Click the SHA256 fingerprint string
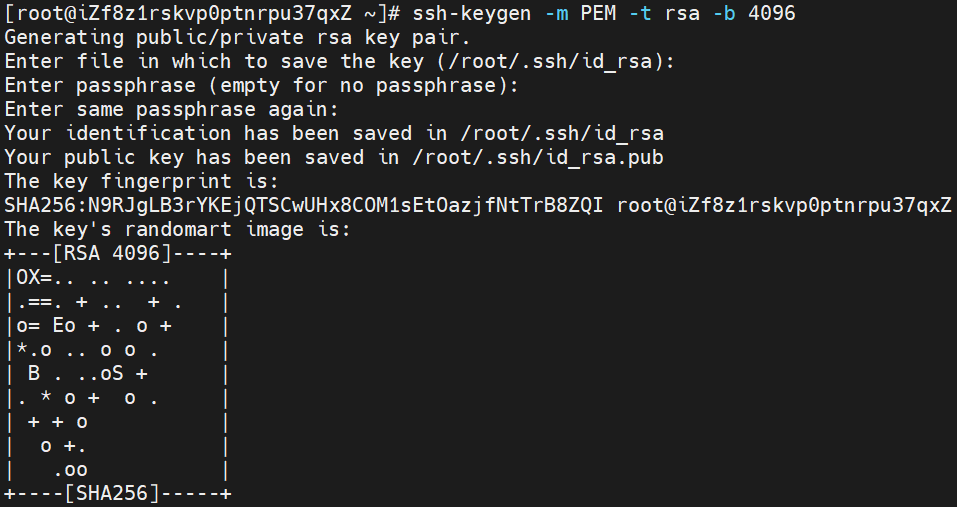 tap(303, 206)
